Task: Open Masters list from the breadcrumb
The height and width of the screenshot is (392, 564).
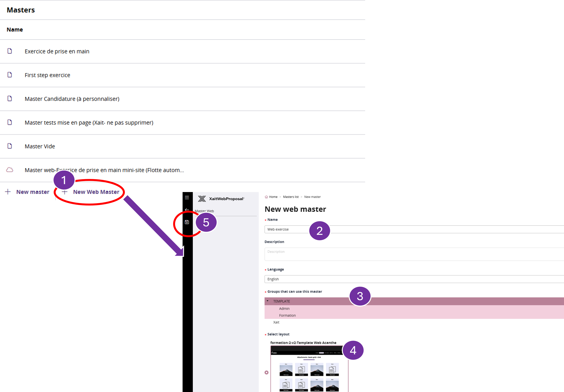Action: coord(291,197)
